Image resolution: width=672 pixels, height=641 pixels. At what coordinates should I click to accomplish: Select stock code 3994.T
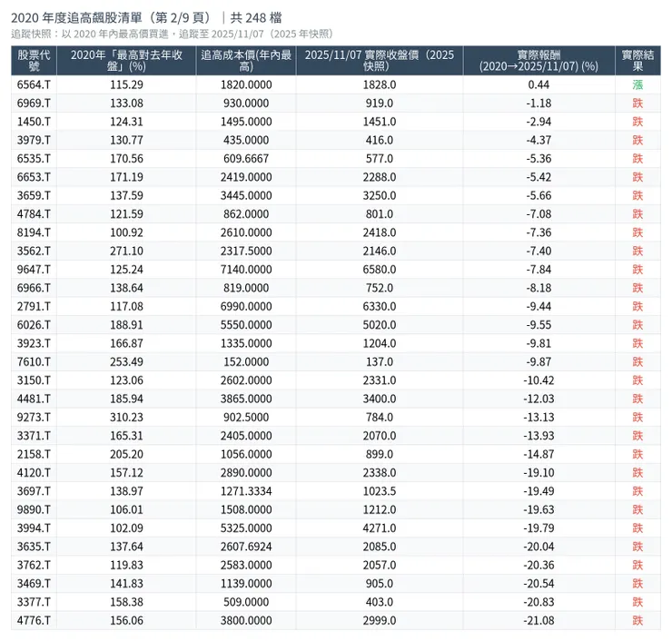[34, 528]
